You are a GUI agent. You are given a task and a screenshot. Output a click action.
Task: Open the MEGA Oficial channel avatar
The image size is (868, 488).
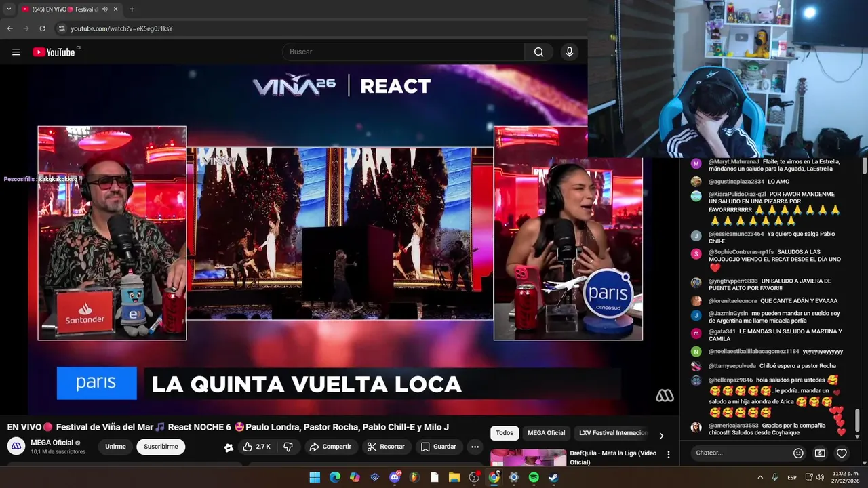click(16, 446)
